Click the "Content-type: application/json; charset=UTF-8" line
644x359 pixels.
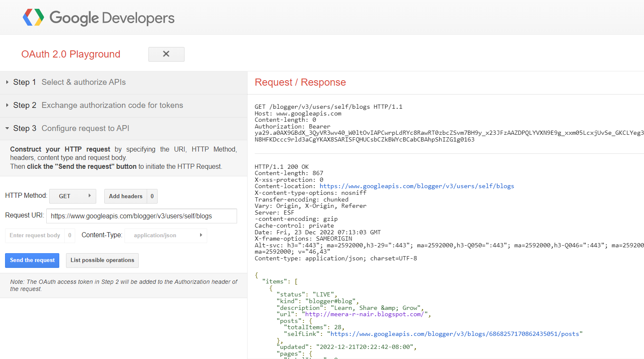336,258
